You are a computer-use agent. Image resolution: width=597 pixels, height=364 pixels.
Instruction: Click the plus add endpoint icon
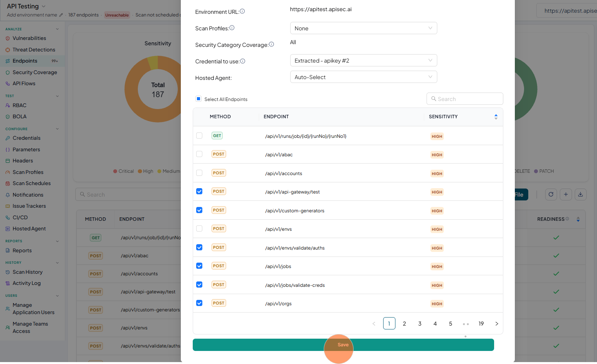tap(566, 195)
